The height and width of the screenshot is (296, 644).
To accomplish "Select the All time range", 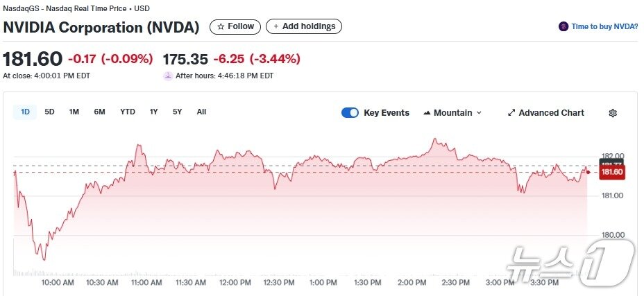I will (201, 112).
